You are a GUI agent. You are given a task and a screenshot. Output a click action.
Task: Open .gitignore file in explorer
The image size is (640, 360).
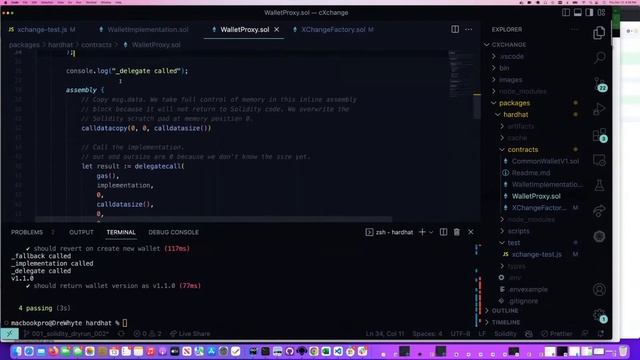coord(523,301)
